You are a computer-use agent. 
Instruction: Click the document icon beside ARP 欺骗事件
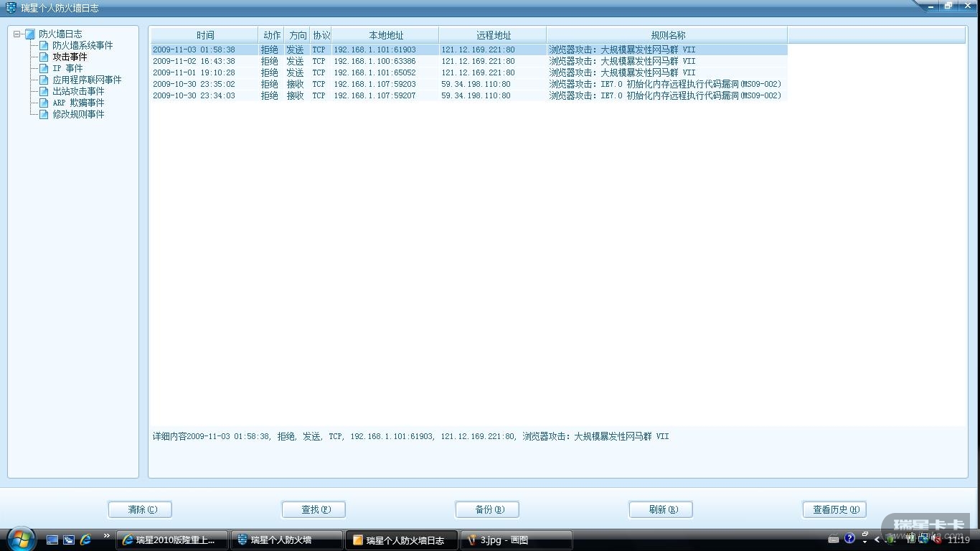tap(44, 103)
